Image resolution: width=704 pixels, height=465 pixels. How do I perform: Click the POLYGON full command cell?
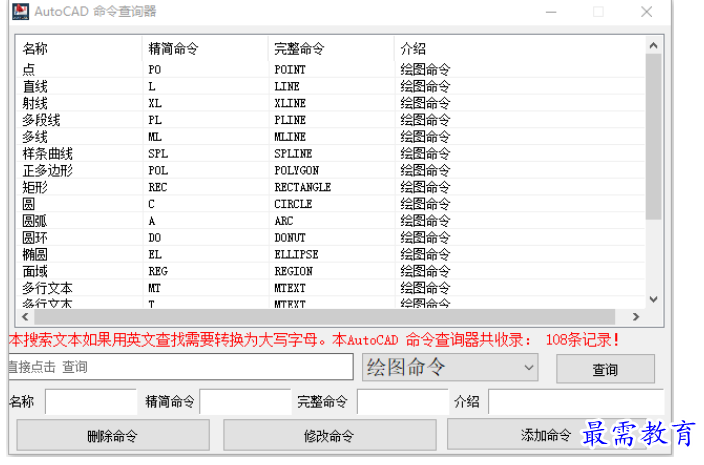point(297,171)
